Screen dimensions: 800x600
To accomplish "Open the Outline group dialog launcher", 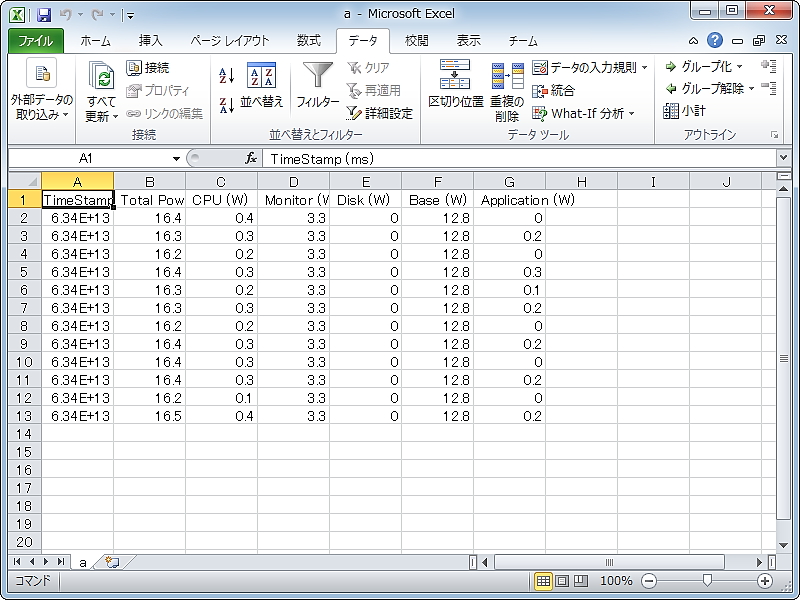I will pos(774,135).
